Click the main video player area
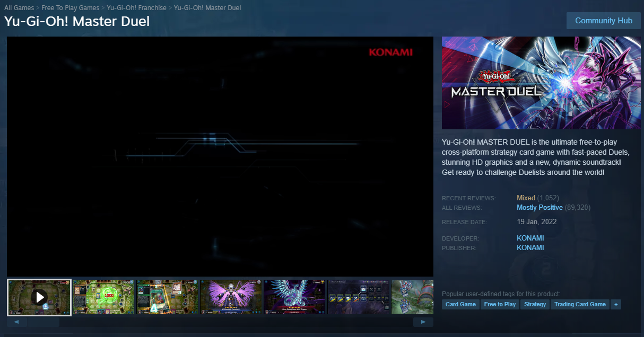Screen dimensions: 644x337 pos(220,156)
